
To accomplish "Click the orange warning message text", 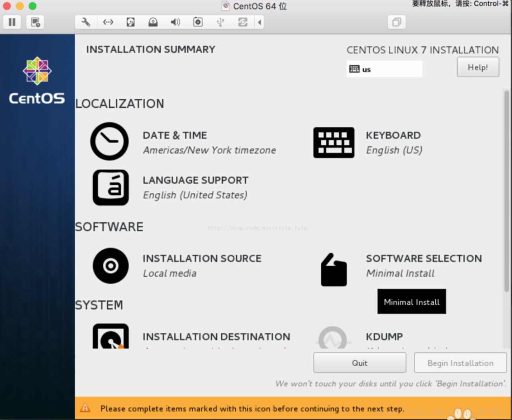I will 252,408.
